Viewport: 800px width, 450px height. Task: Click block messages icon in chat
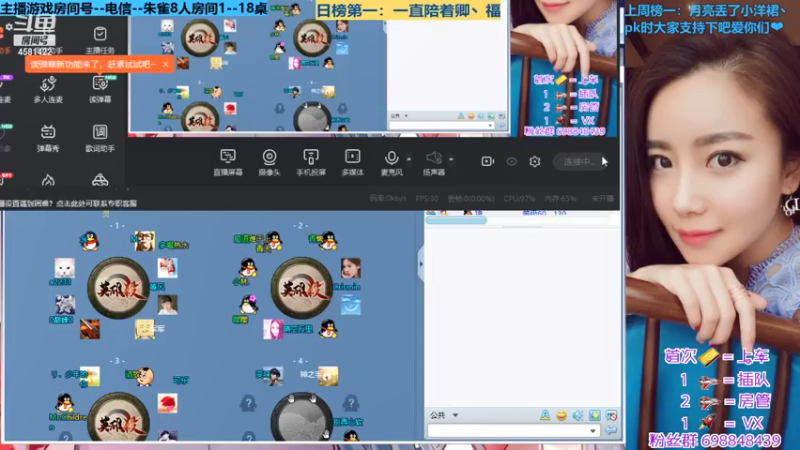[611, 415]
